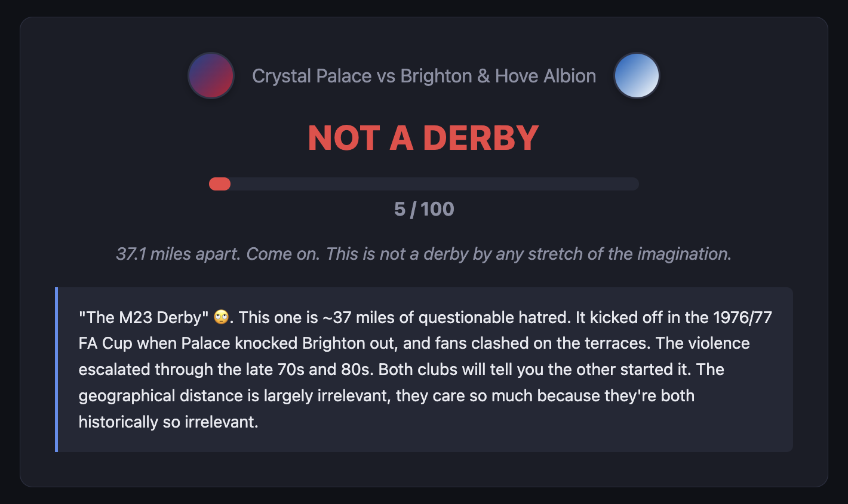Select the Brighton & Hove Albion club badge

(x=637, y=76)
